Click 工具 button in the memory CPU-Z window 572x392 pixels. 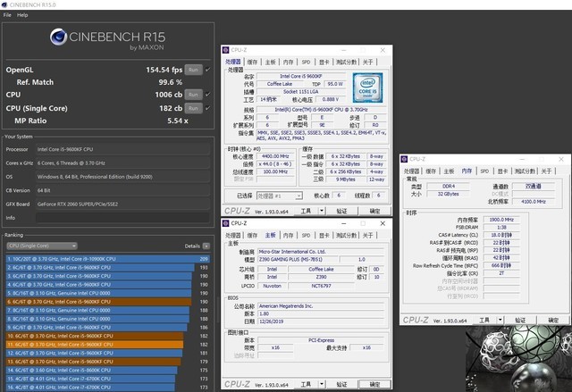pyautogui.click(x=484, y=320)
